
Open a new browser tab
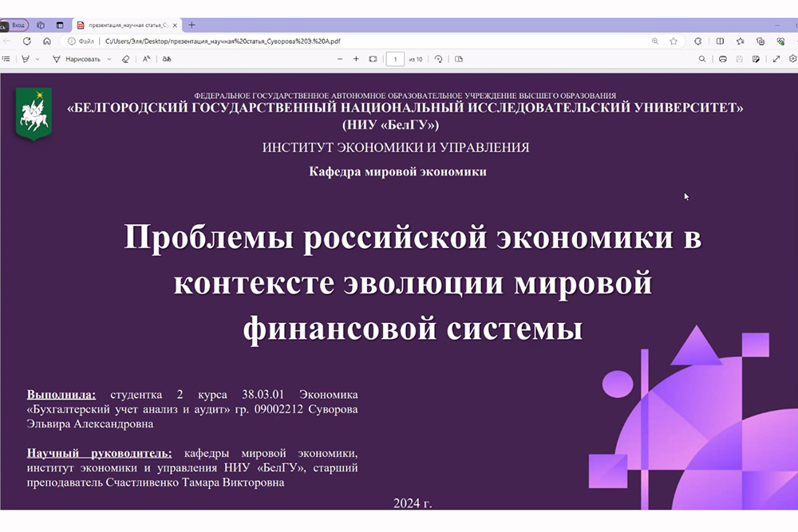coord(192,25)
